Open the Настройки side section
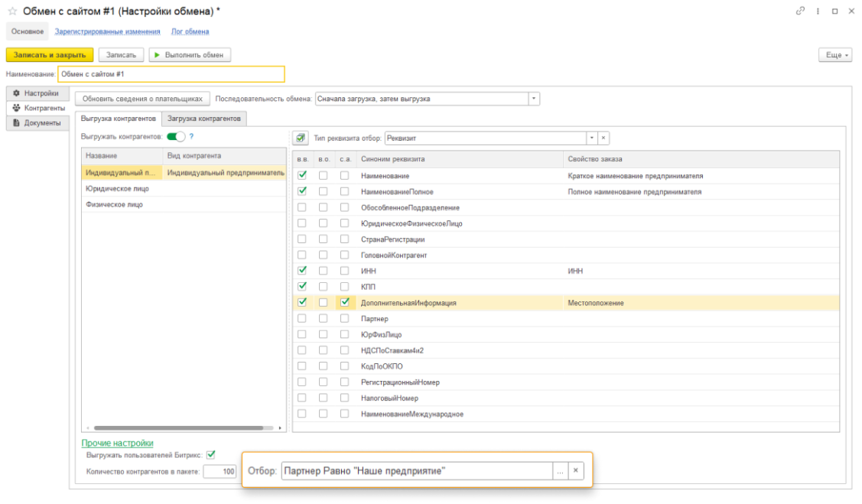Screen dimensions: 862x504 [37, 93]
